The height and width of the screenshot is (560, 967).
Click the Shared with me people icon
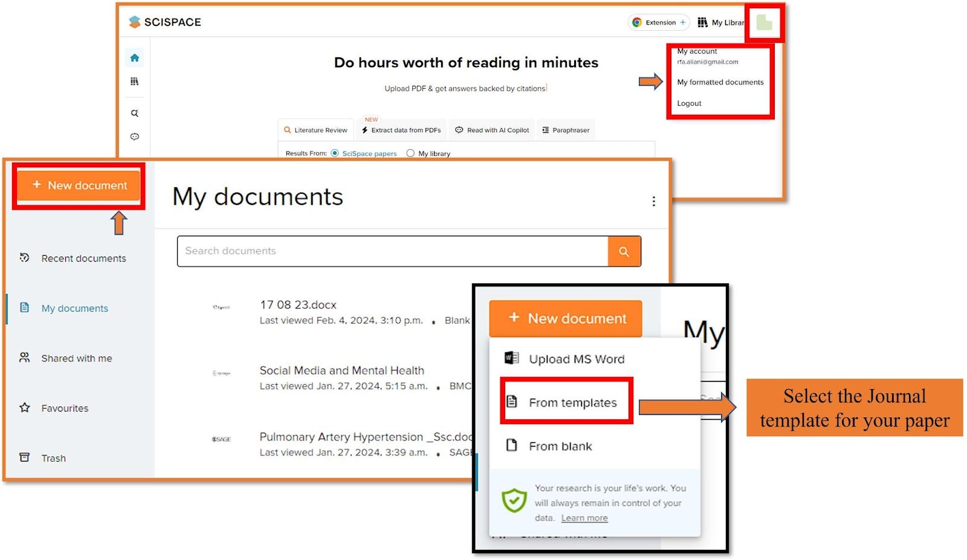pyautogui.click(x=24, y=358)
